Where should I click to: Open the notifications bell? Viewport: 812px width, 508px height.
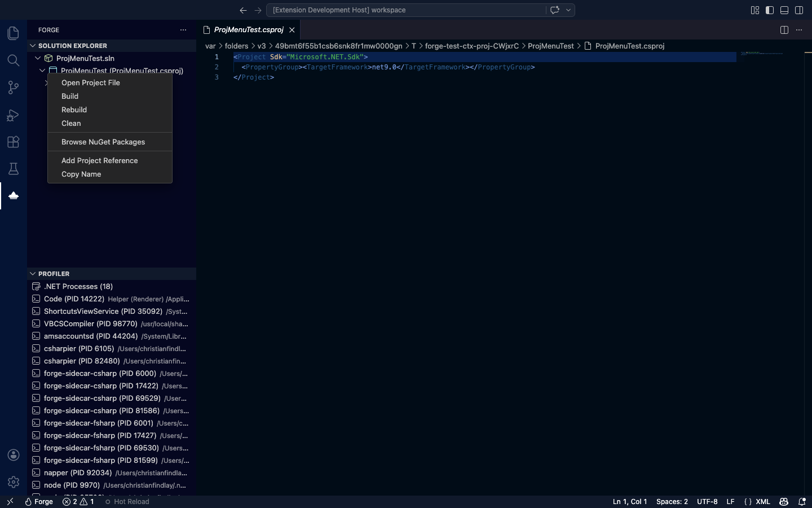click(802, 501)
